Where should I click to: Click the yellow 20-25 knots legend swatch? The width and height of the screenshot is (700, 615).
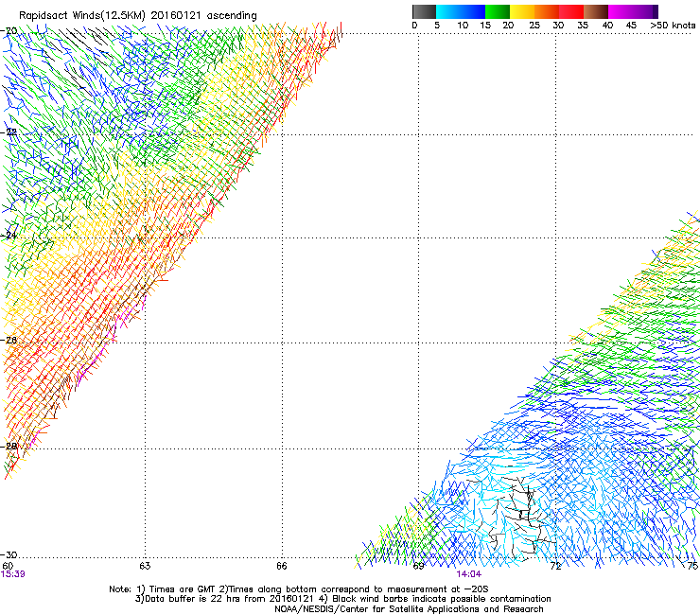(x=522, y=11)
